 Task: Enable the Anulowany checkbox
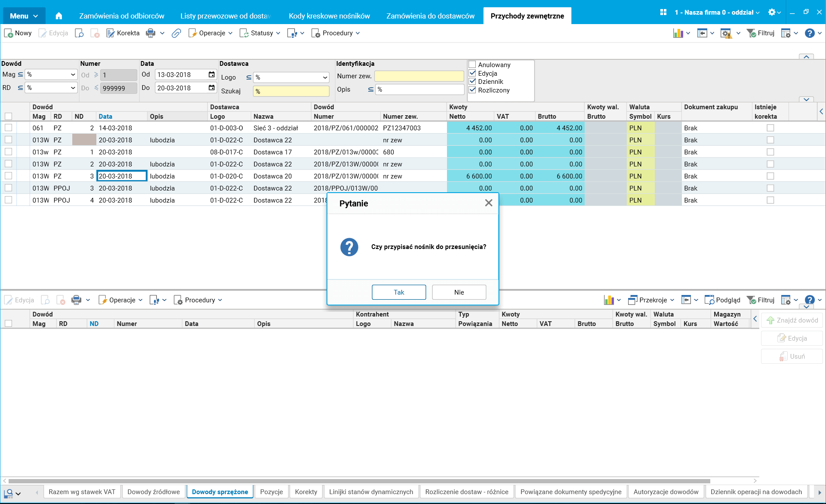pos(472,65)
